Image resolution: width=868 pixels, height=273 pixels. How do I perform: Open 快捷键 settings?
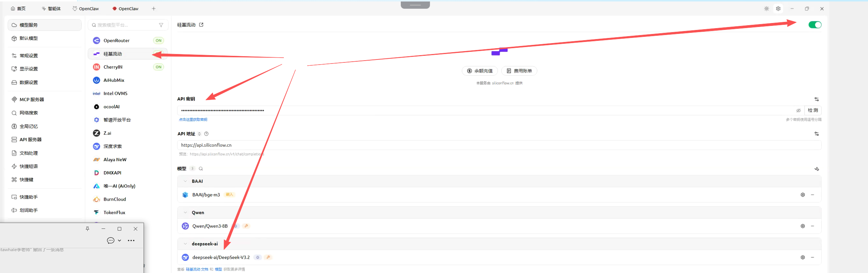[45, 180]
